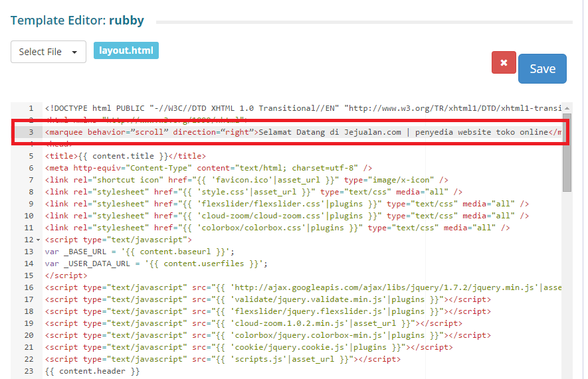Place cursor on the _BASE_URL variable line
This screenshot has width=588, height=379.
[x=140, y=252]
